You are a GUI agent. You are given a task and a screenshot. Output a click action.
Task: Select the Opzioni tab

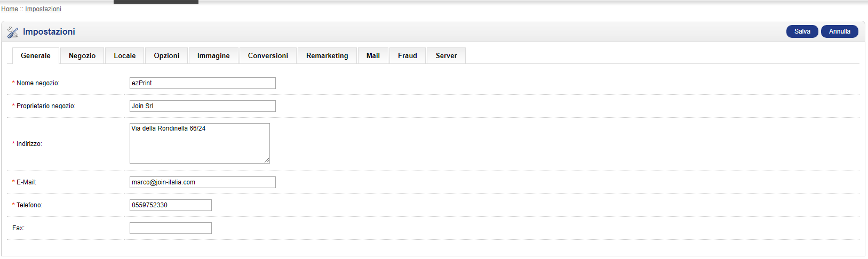tap(166, 55)
